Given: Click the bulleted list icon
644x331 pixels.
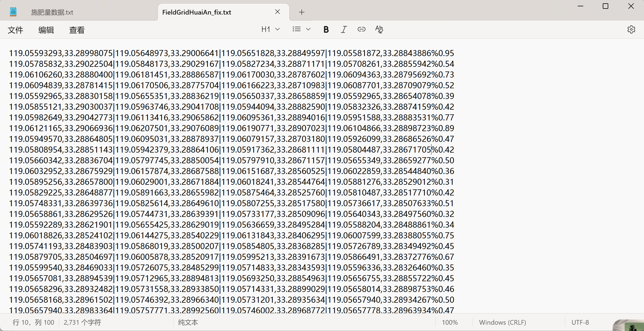Looking at the screenshot, I should point(296,29).
